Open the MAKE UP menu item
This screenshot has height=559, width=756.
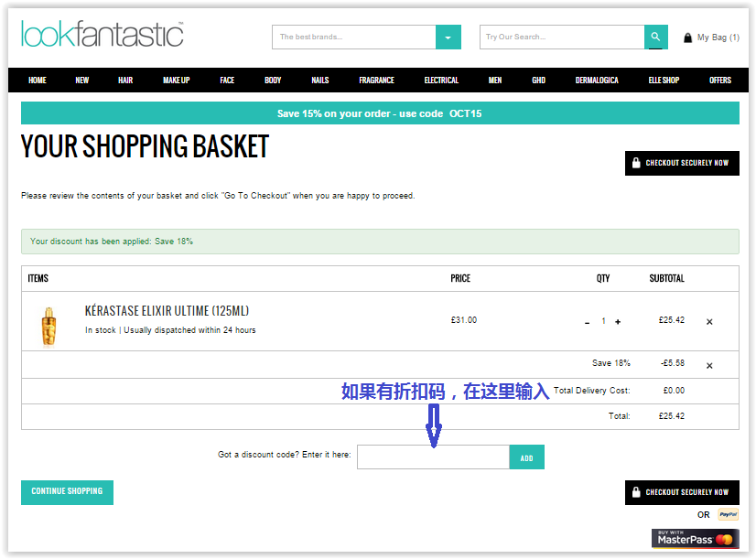click(x=177, y=80)
